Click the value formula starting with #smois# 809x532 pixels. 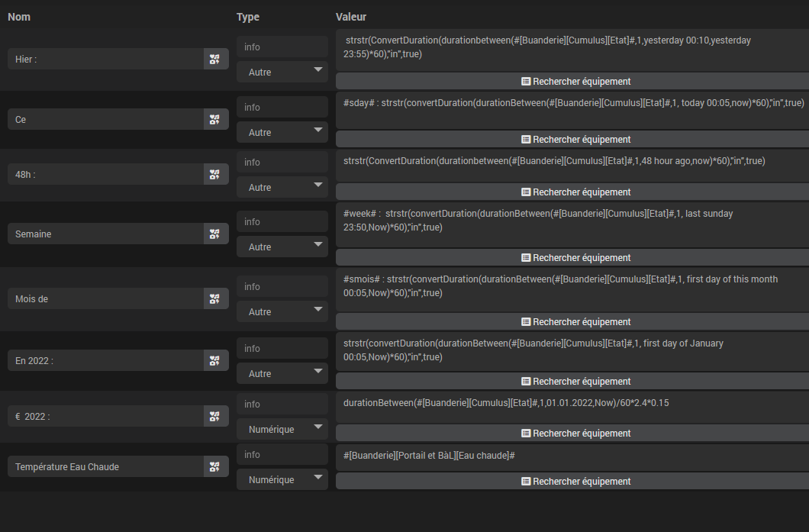(572, 289)
